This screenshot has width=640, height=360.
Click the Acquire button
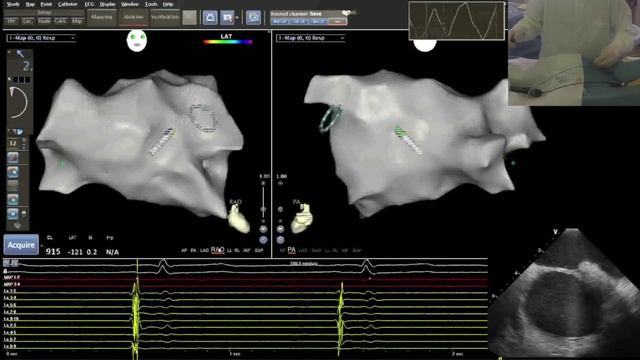coord(21,245)
